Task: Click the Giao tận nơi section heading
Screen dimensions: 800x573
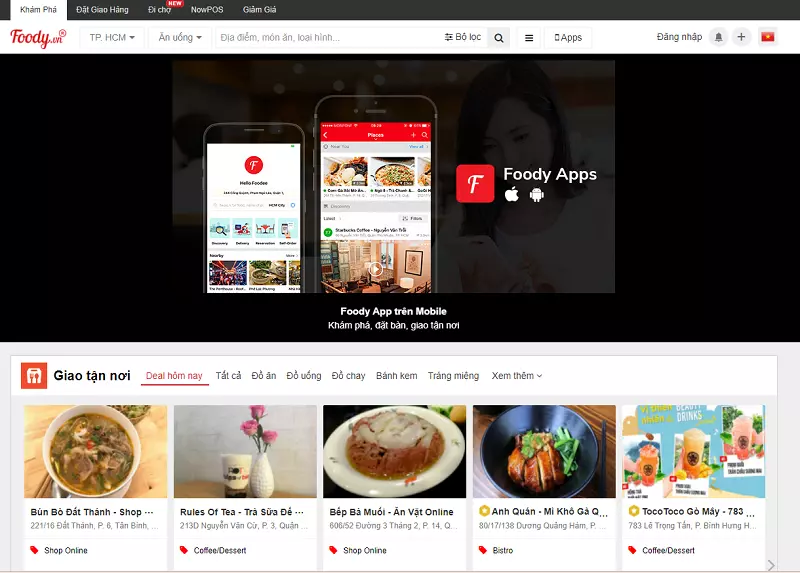Action: coord(92,376)
